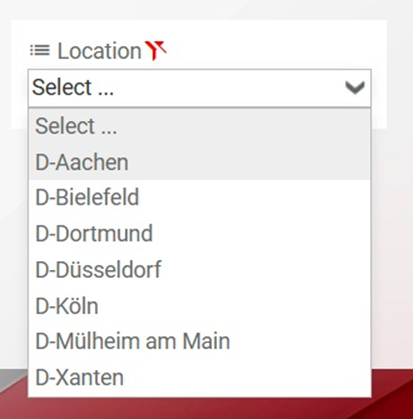The image size is (413, 419).
Task: Open the Location combo box field
Action: [x=199, y=88]
